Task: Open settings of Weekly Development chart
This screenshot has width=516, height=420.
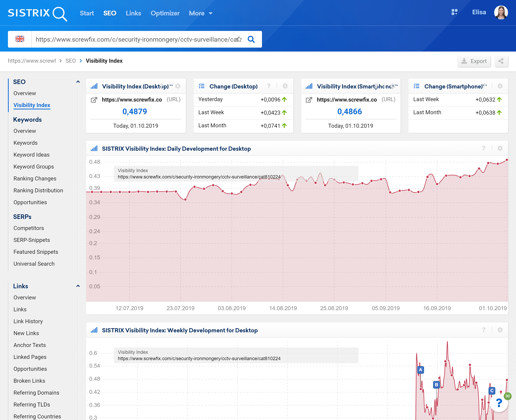Action: (500, 330)
